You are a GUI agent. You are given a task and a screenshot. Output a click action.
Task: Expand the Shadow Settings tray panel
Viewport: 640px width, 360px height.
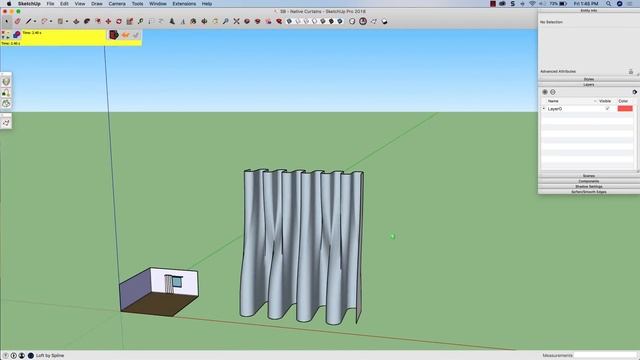pyautogui.click(x=589, y=187)
